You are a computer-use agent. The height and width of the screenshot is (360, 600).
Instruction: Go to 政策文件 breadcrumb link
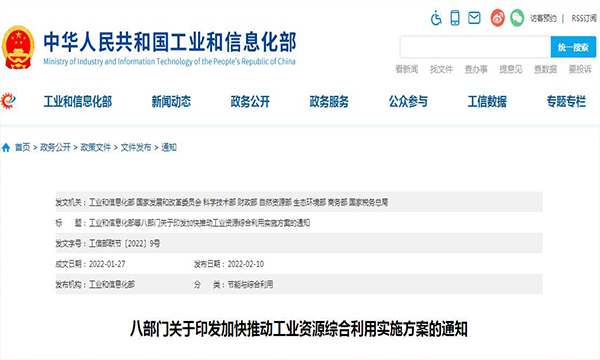coord(96,147)
